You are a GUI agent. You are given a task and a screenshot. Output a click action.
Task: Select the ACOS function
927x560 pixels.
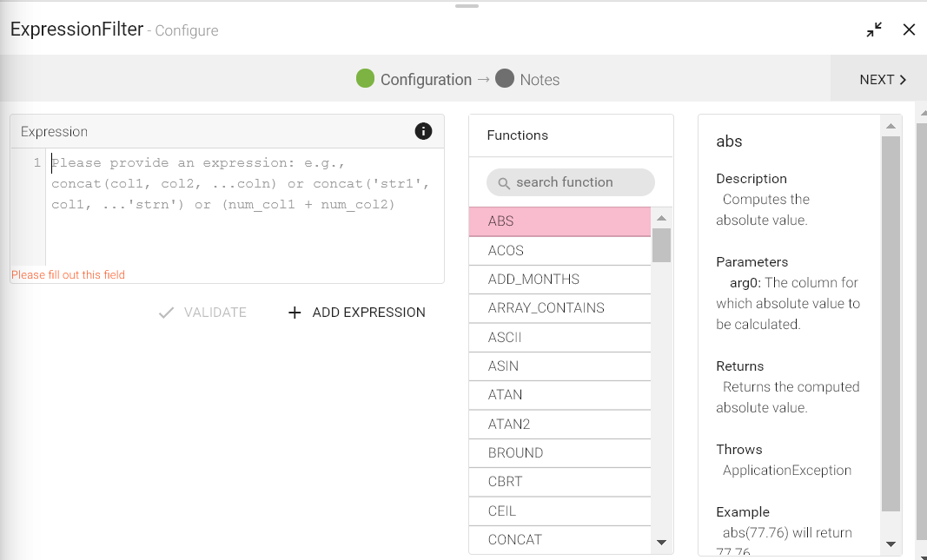pyautogui.click(x=560, y=251)
